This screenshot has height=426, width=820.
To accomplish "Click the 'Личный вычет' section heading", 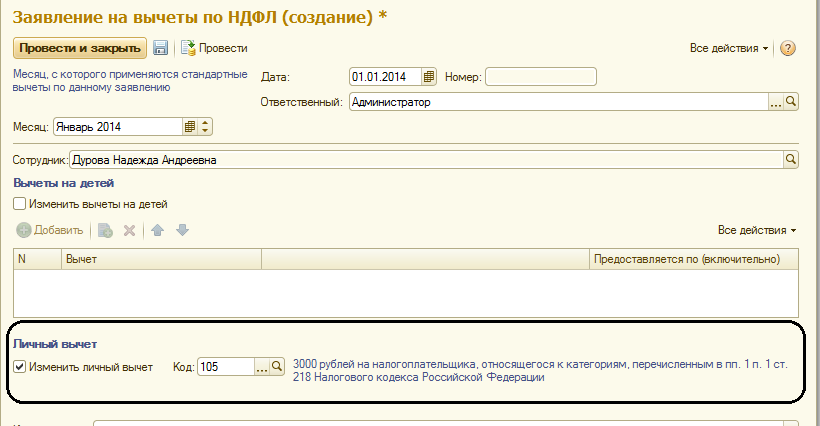I will coord(55,344).
